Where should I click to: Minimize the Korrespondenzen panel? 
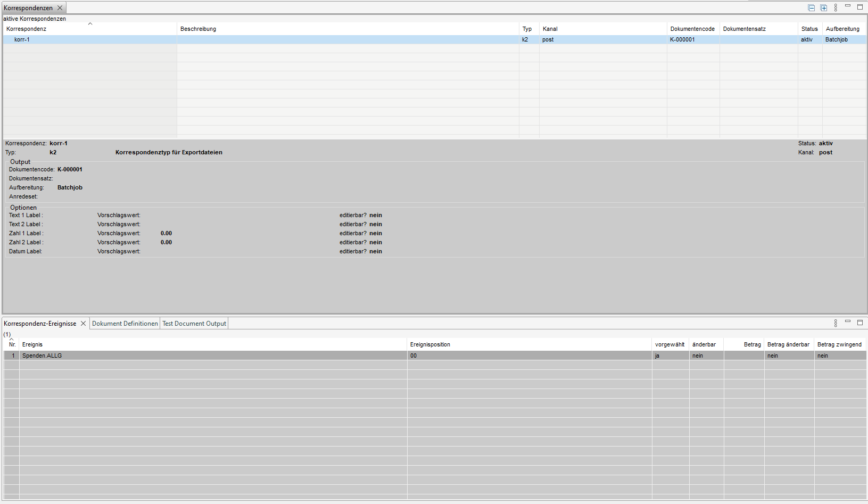[848, 6]
